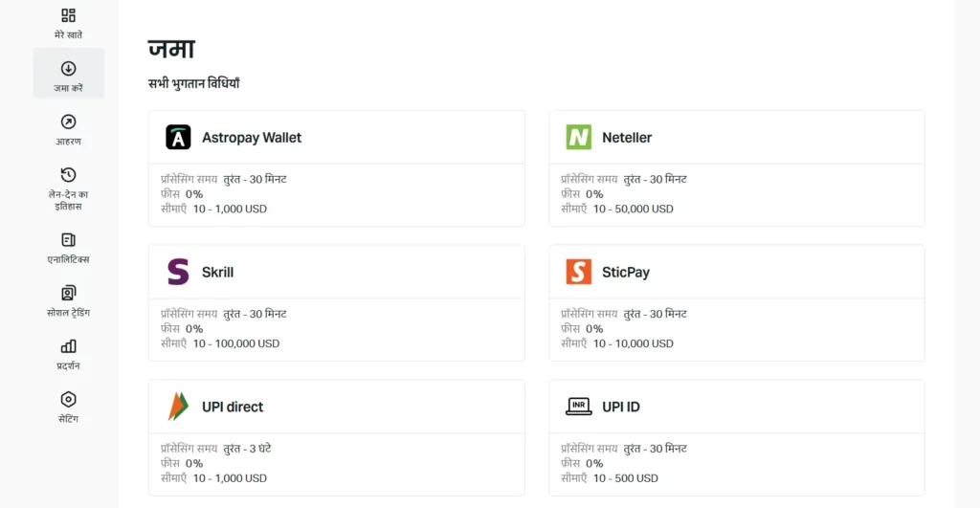Image resolution: width=980 pixels, height=508 pixels.
Task: Open the सोशल ट्रेडिंग icon
Action: coord(68,293)
